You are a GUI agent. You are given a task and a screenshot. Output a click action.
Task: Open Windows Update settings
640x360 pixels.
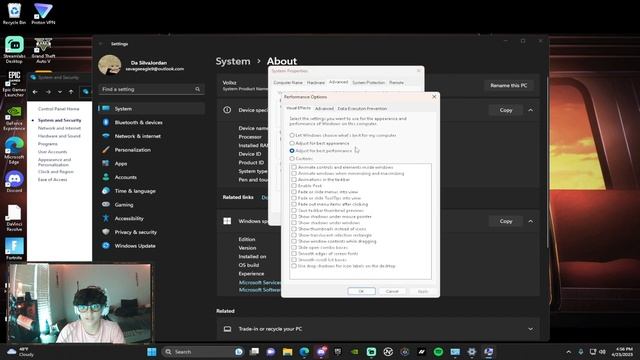click(x=151, y=246)
